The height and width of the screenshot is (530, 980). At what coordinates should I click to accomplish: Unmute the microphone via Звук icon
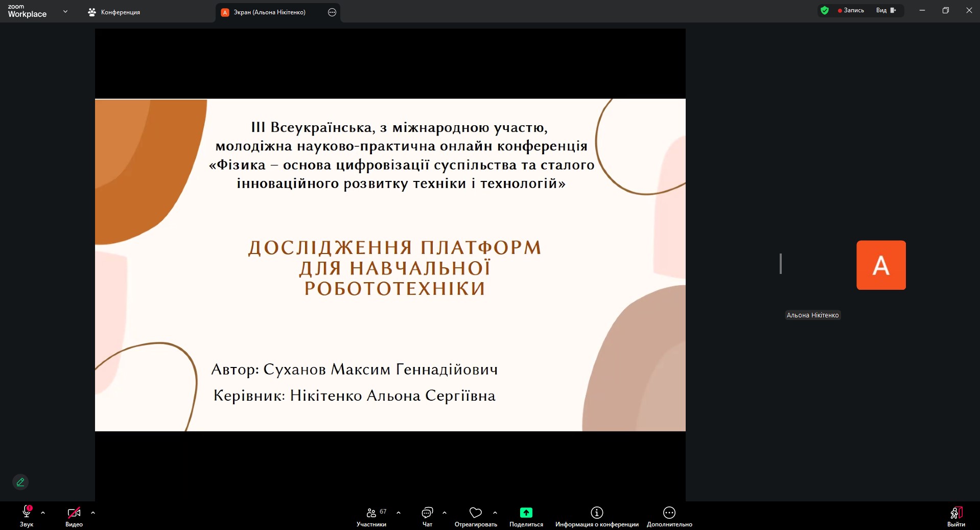(26, 513)
